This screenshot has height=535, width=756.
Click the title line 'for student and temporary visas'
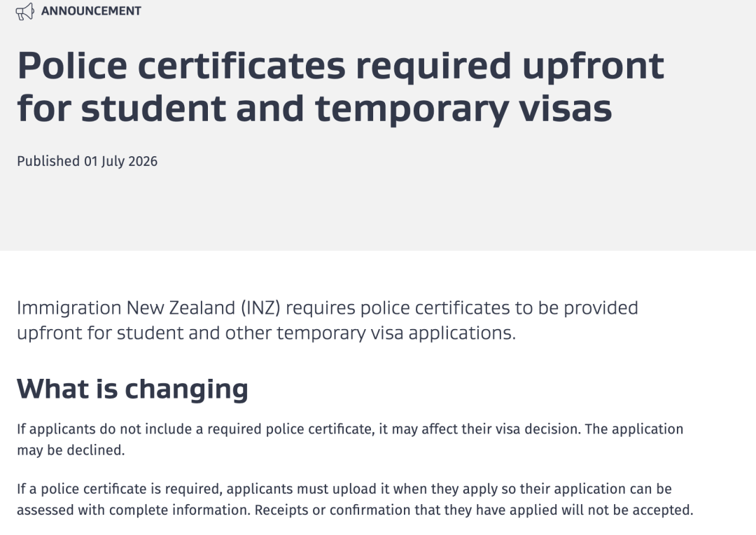(315, 108)
